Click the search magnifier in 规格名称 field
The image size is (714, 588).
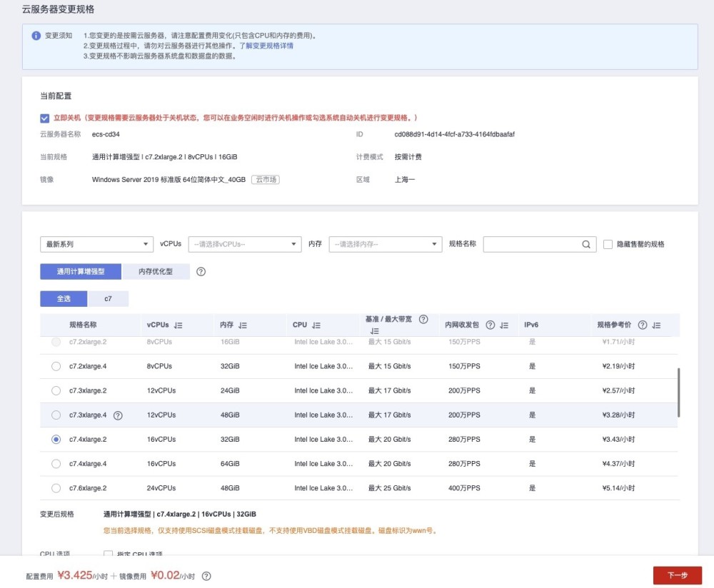click(586, 244)
